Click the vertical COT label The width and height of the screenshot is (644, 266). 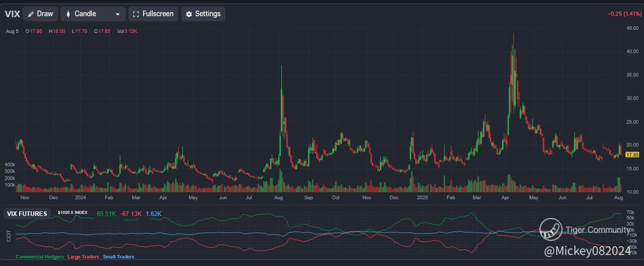coord(9,235)
